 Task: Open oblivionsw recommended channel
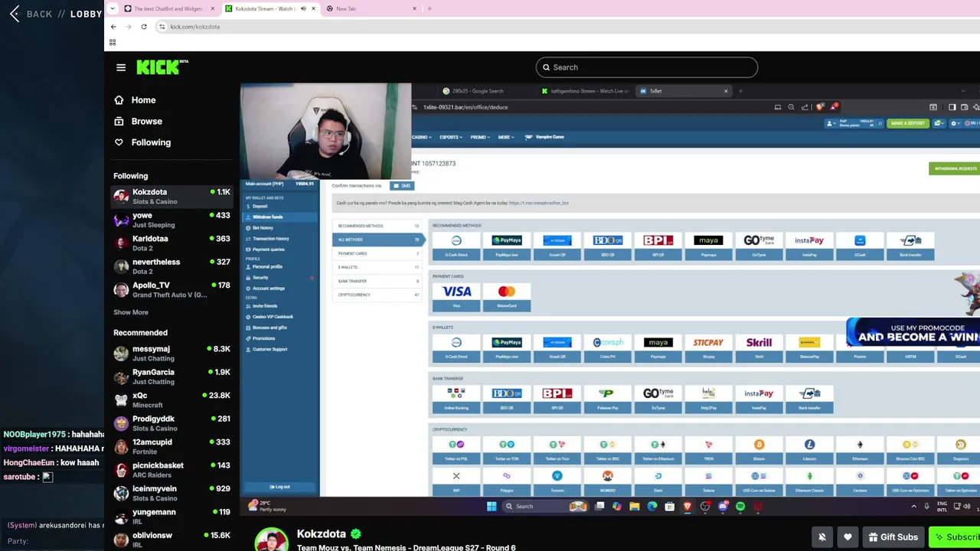(171, 540)
